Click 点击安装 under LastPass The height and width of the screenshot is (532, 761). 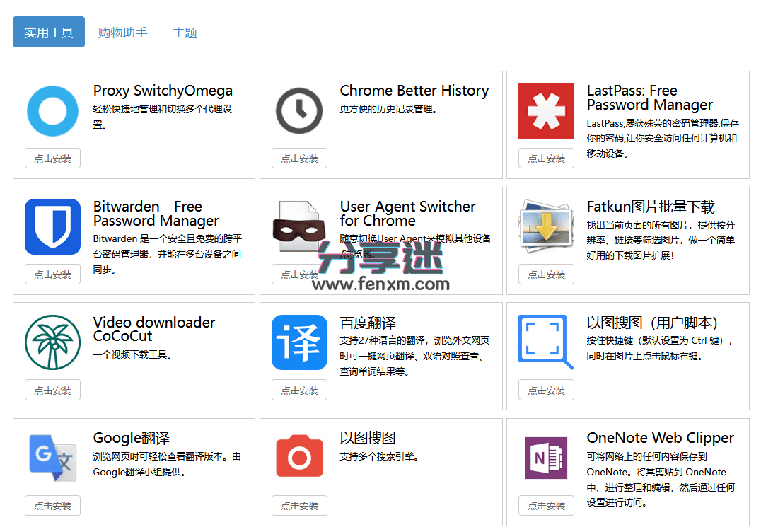(546, 158)
